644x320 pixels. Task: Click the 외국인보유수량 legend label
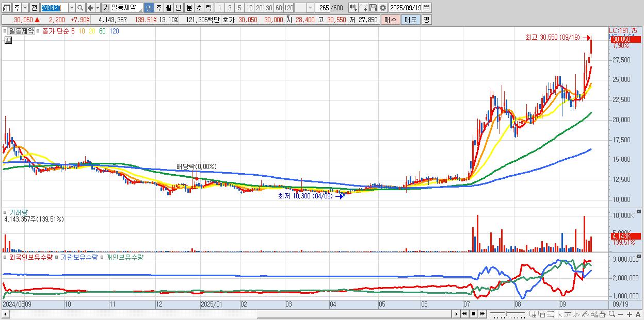pyautogui.click(x=30, y=257)
